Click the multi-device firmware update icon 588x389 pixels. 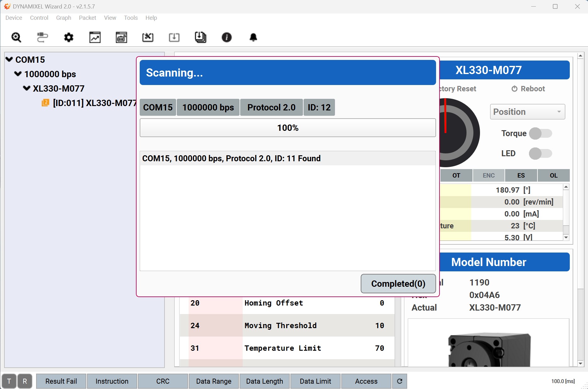[x=200, y=37]
